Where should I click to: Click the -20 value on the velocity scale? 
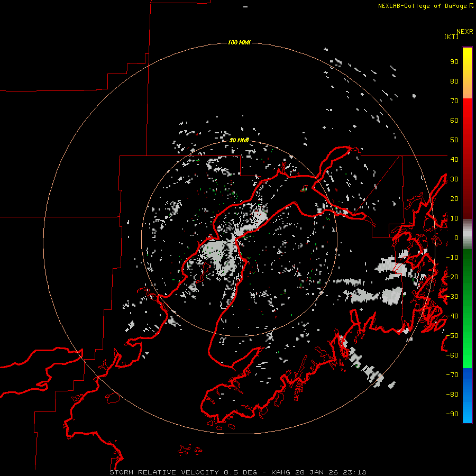tap(452, 277)
